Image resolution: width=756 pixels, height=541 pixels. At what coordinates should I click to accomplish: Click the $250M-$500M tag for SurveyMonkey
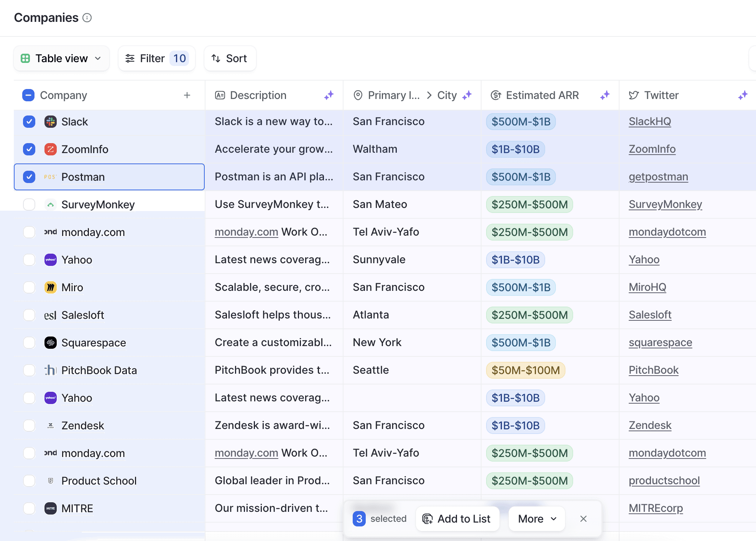pos(529,205)
